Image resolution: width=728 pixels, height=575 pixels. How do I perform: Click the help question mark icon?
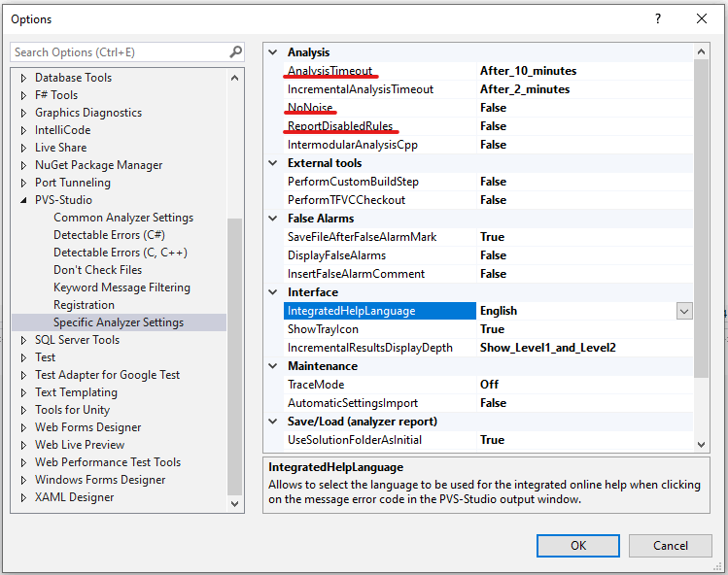point(658,18)
